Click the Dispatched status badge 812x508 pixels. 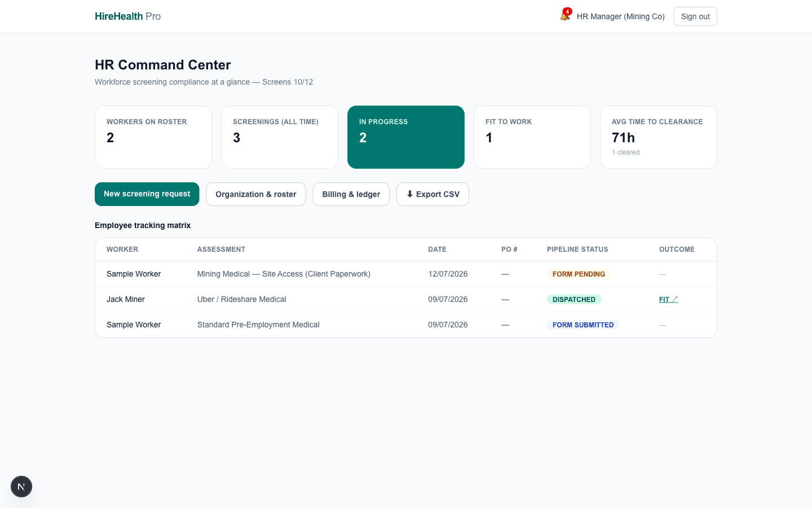click(574, 300)
